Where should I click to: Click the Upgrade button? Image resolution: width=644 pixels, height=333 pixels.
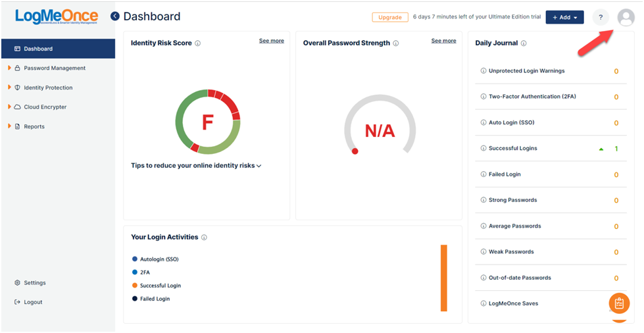(x=390, y=17)
